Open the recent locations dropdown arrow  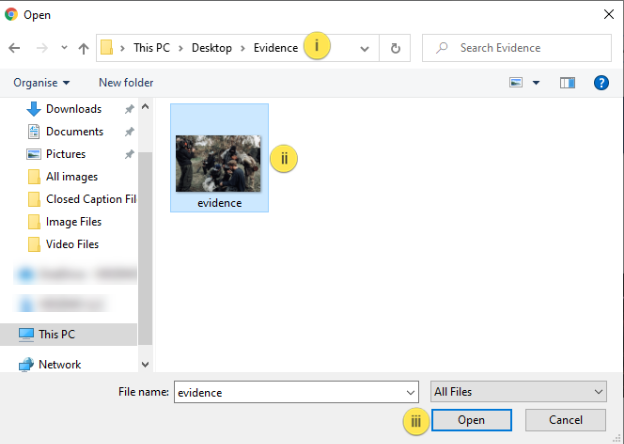click(64, 48)
